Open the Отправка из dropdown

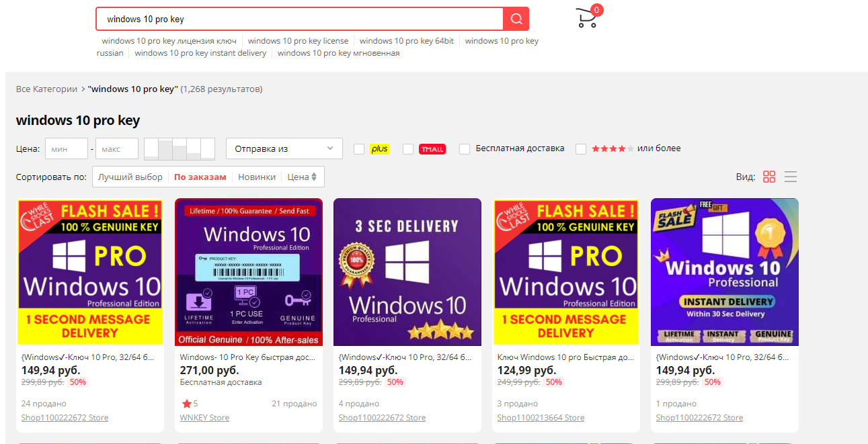point(284,148)
